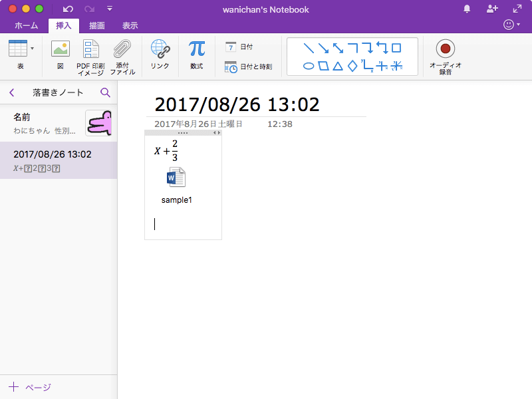The image size is (532, 399).
Task: Select the 3D axes graph shape
Action: (x=396, y=66)
